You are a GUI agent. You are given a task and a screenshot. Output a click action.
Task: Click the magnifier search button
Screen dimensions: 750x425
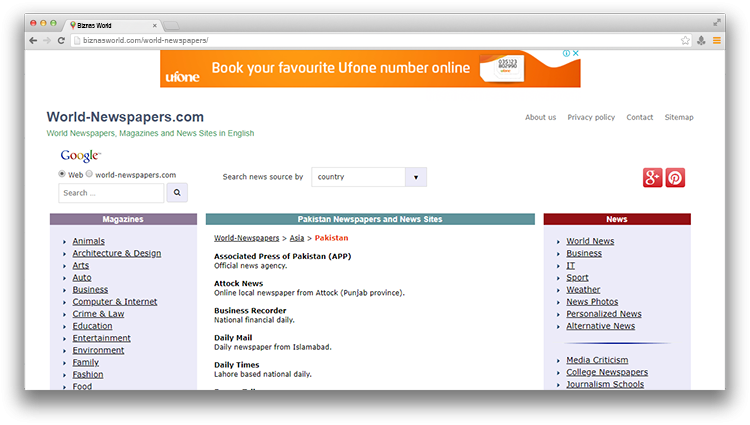[177, 193]
